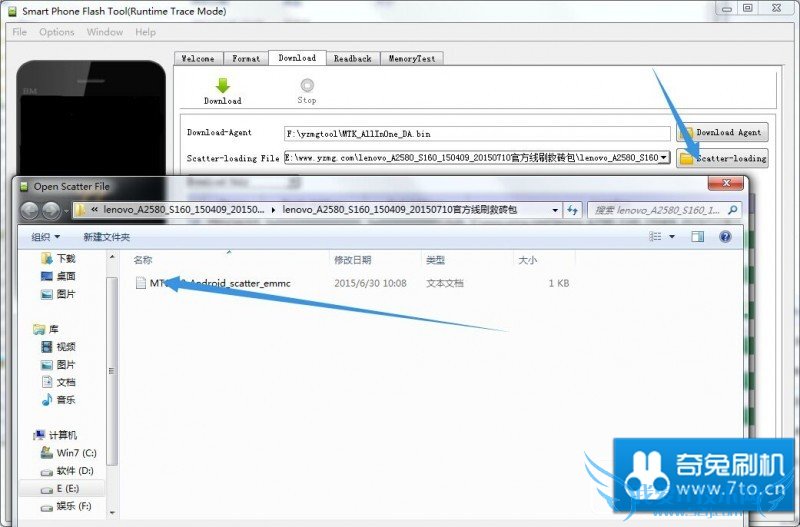Image resolution: width=800 pixels, height=527 pixels.
Task: Select 下载 in the navigation pane
Action: coord(58,259)
